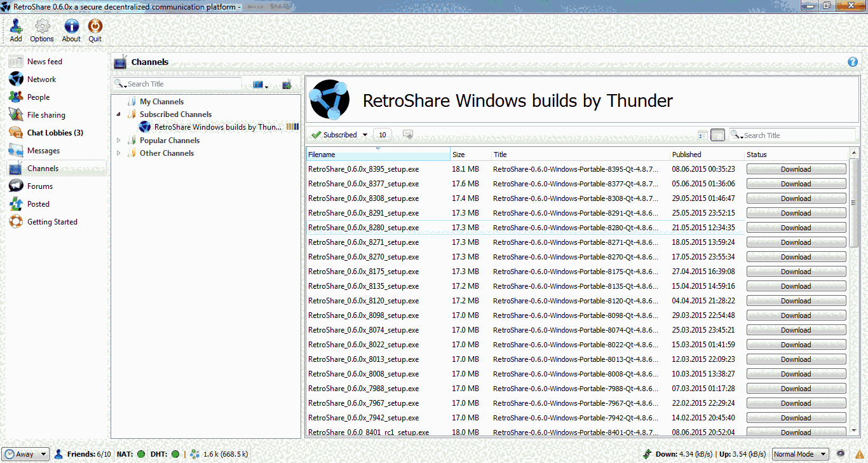The height and width of the screenshot is (463, 868).
Task: Go to the Forums section
Action: point(39,186)
